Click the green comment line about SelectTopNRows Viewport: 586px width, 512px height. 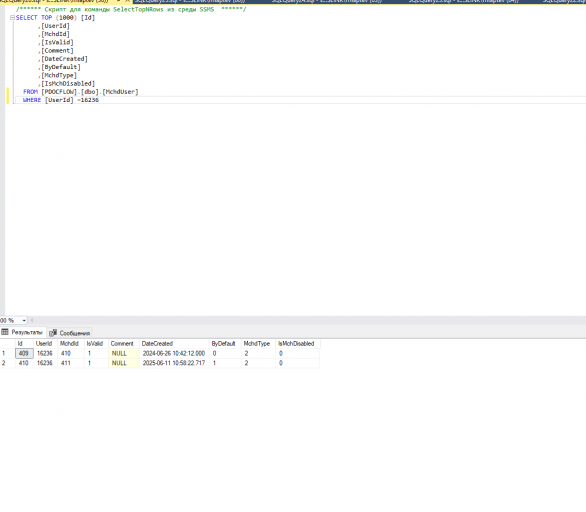131,9
